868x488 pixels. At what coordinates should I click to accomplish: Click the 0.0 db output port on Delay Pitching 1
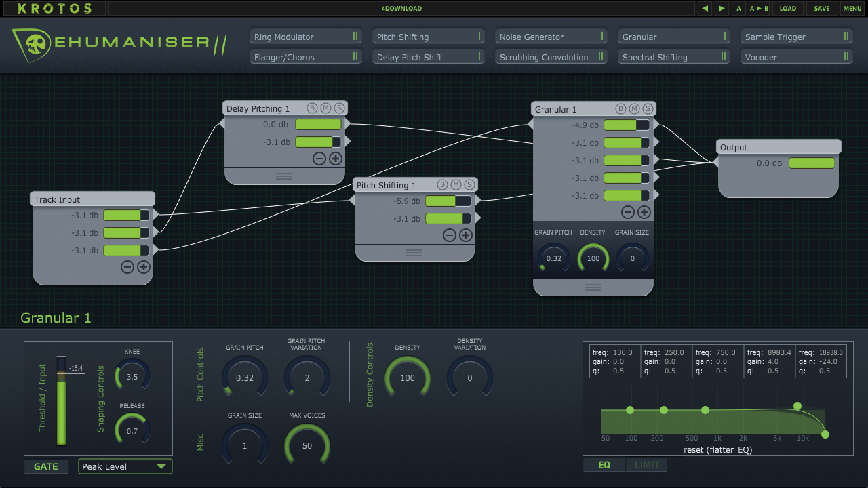pos(348,124)
